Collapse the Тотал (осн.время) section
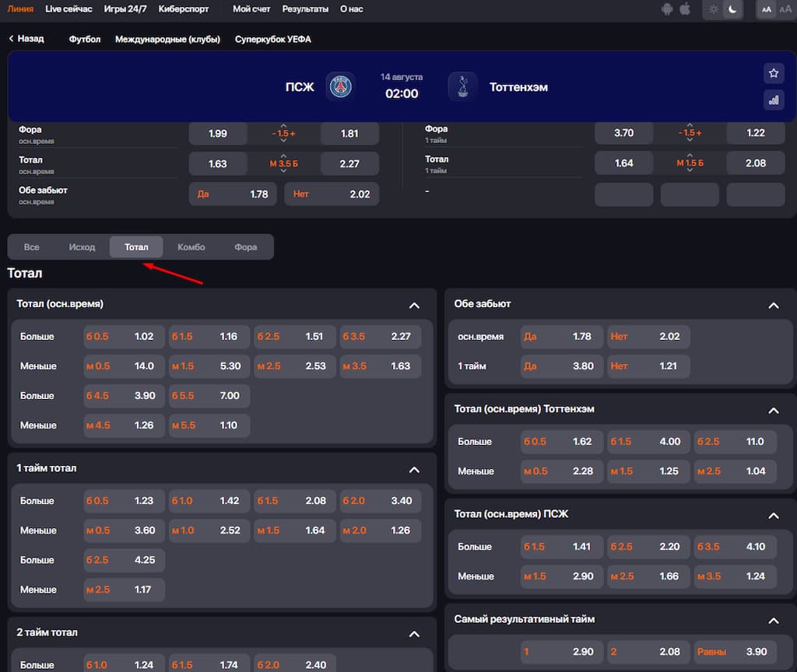The width and height of the screenshot is (797, 672). click(414, 305)
